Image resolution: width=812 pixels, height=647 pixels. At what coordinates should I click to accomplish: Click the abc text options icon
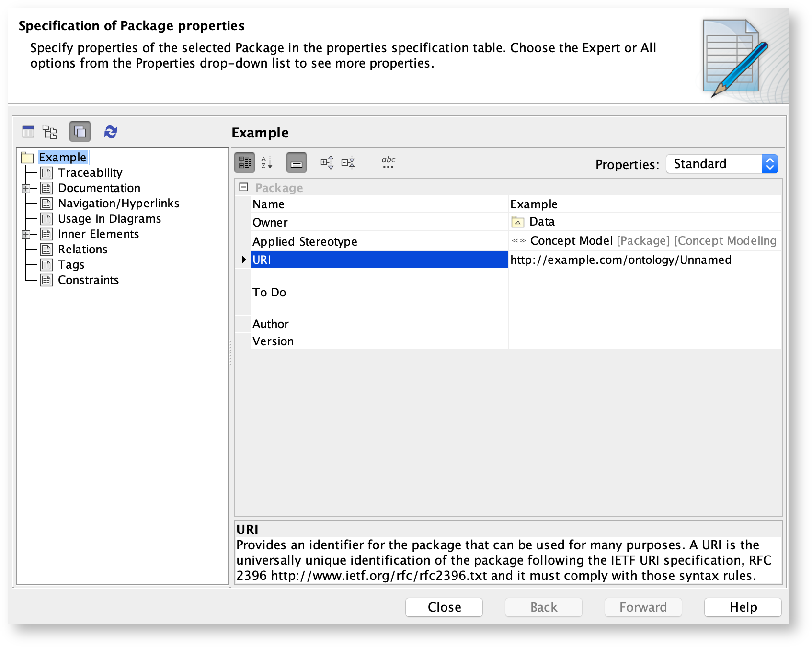point(388,163)
